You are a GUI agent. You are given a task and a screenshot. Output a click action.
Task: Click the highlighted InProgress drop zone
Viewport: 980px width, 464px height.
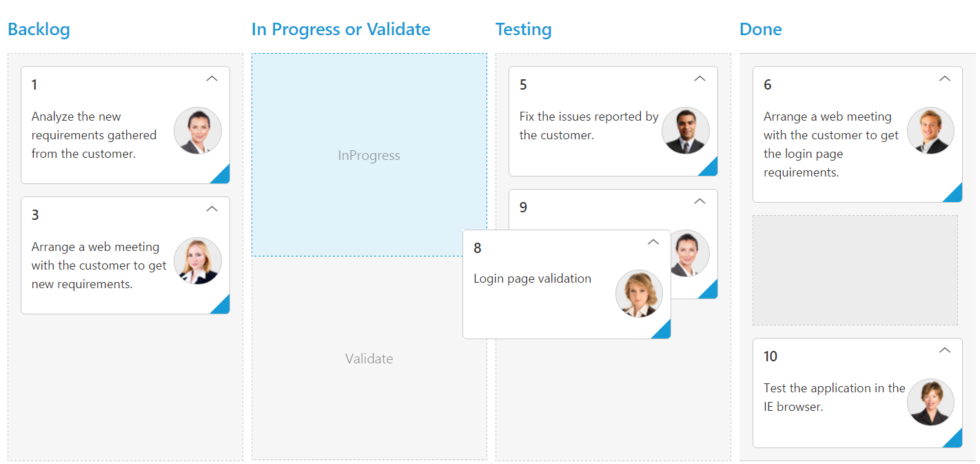tap(369, 156)
